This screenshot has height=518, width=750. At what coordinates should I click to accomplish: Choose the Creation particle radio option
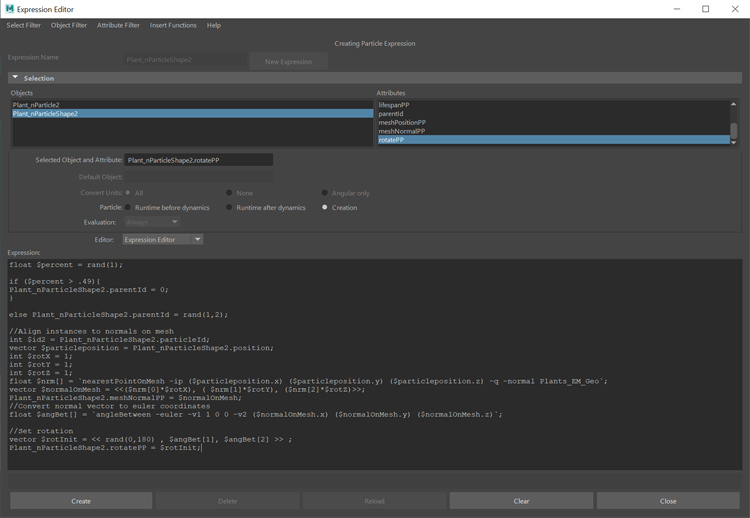pos(325,207)
